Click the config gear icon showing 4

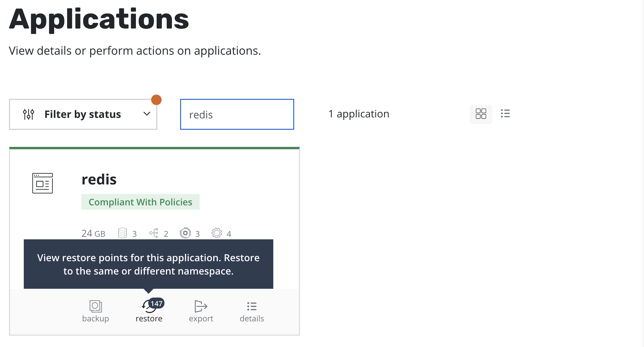point(216,233)
